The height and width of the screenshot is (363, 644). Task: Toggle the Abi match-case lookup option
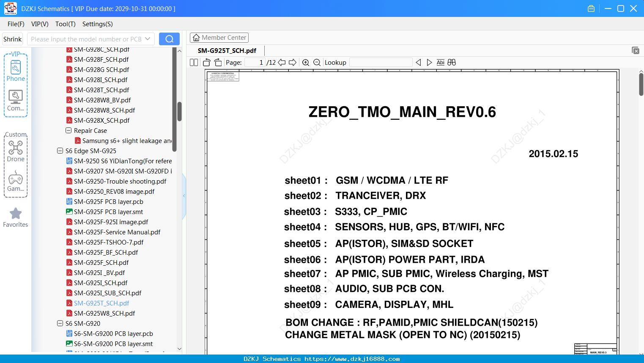441,63
